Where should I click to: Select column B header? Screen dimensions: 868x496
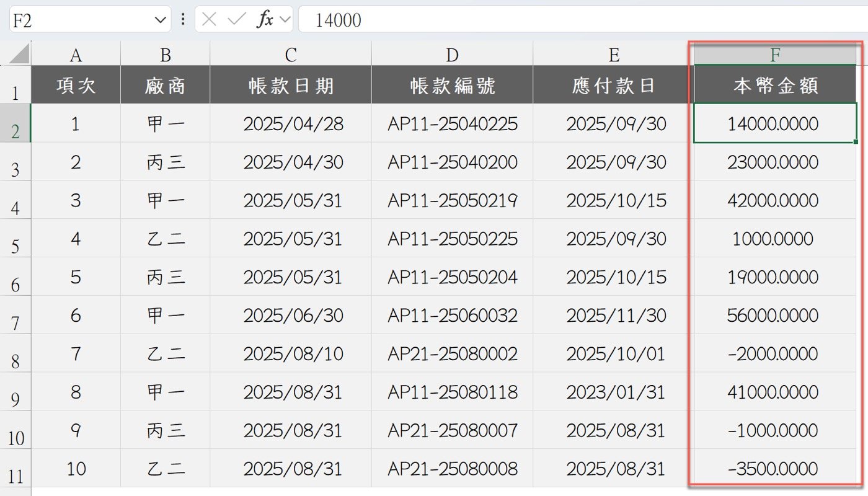pyautogui.click(x=165, y=55)
